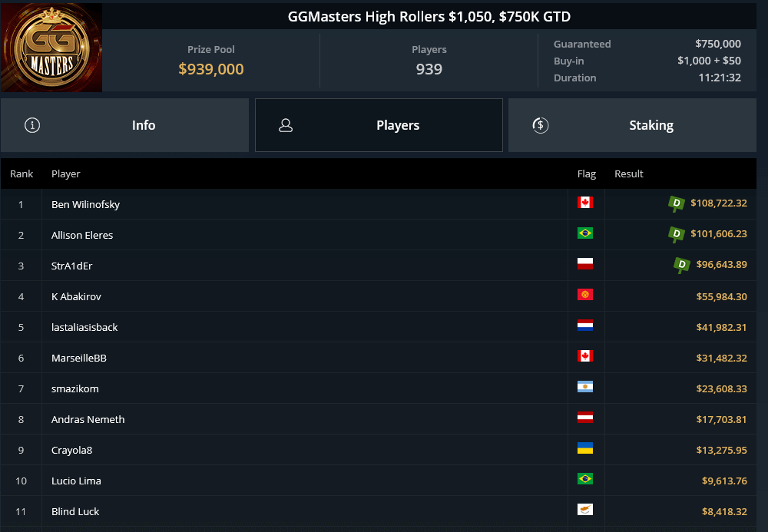Click the Argentina flag beside smazikom
768x532 pixels.
click(x=587, y=388)
